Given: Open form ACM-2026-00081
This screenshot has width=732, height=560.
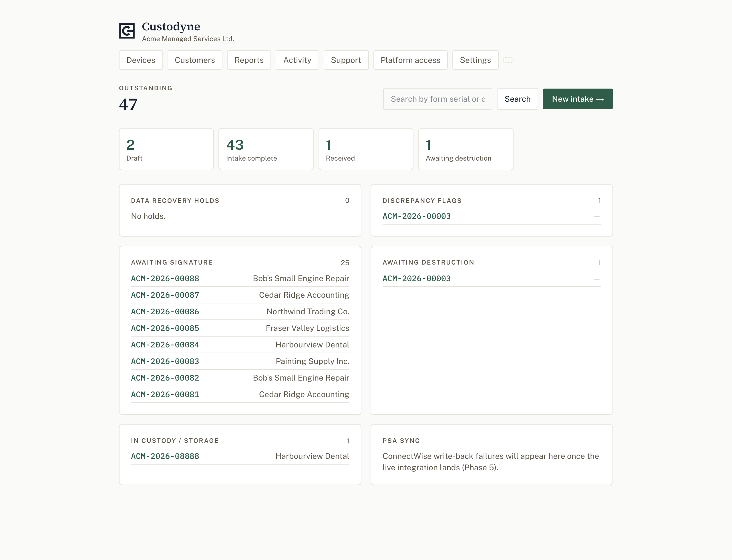Looking at the screenshot, I should 165,395.
